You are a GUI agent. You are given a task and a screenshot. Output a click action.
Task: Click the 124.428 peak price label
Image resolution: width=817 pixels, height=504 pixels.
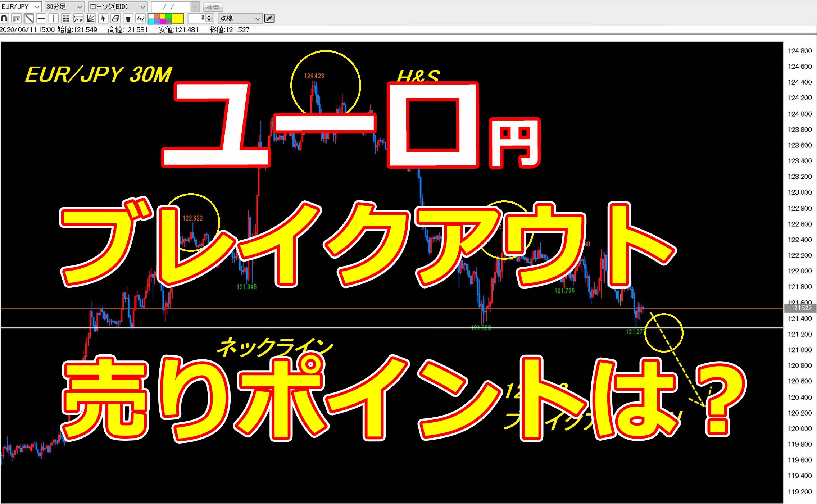(314, 76)
